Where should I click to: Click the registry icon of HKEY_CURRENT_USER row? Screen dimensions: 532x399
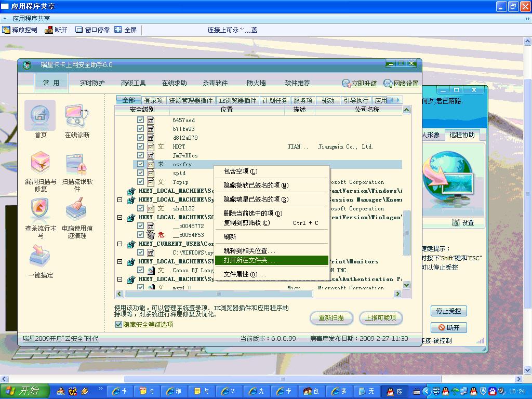[131, 244]
